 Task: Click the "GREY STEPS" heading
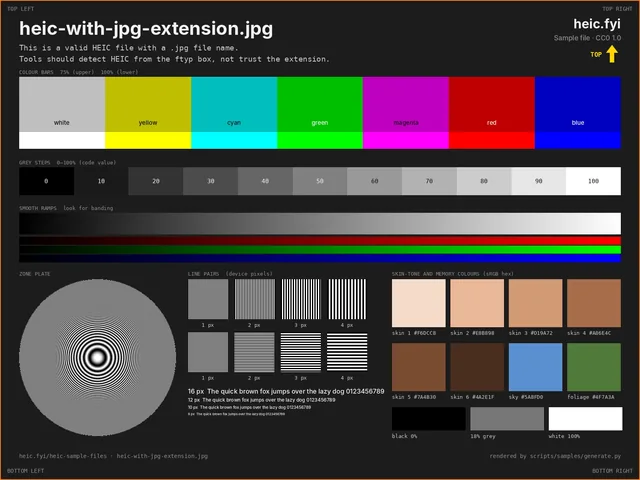35,162
